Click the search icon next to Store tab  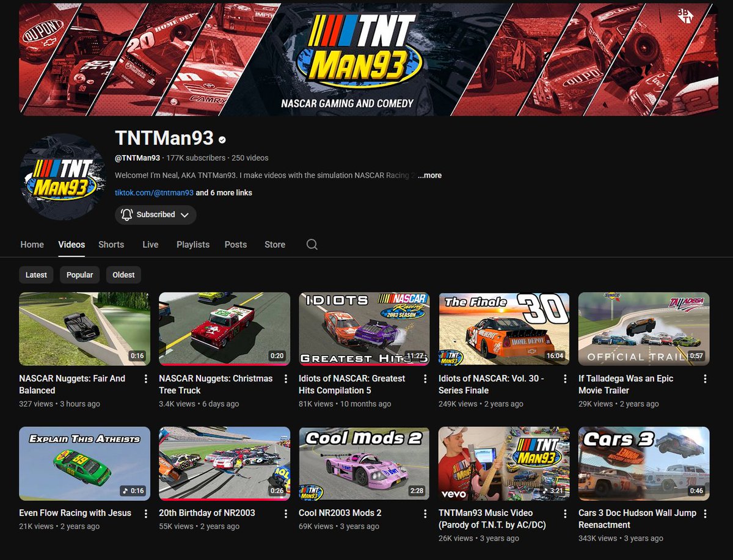pos(312,244)
